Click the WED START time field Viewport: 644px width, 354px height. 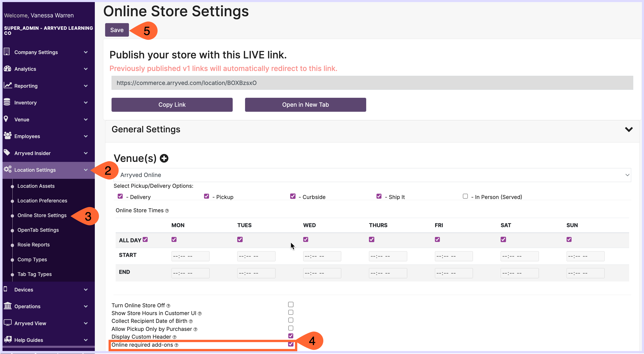click(x=322, y=256)
